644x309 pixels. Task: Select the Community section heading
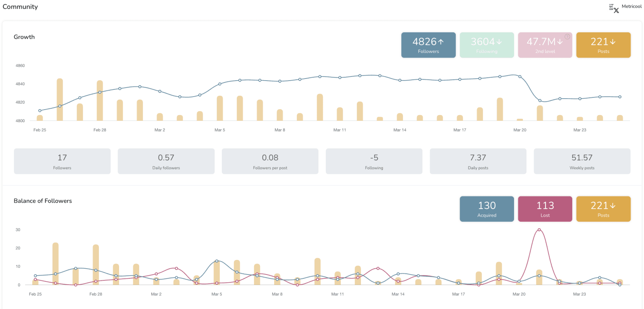(x=20, y=7)
